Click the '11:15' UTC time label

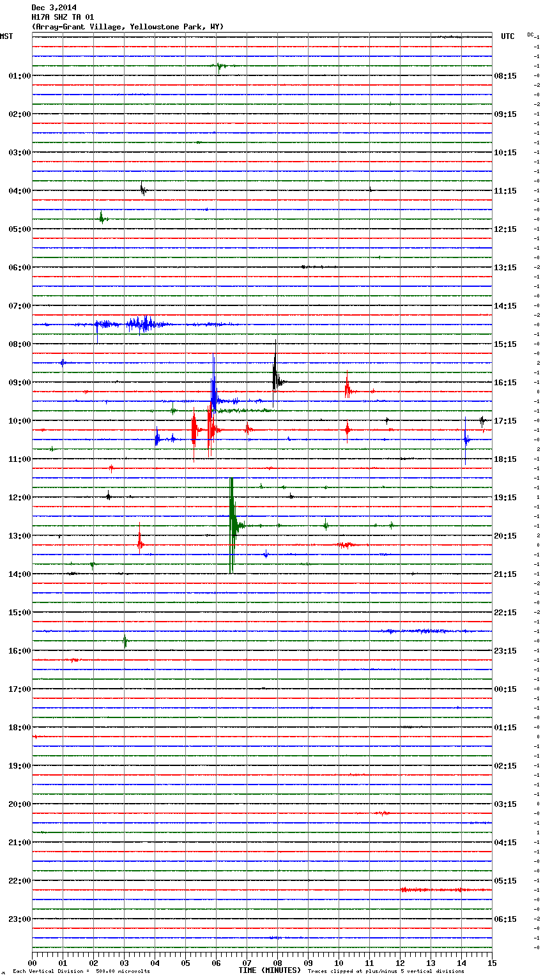(505, 191)
